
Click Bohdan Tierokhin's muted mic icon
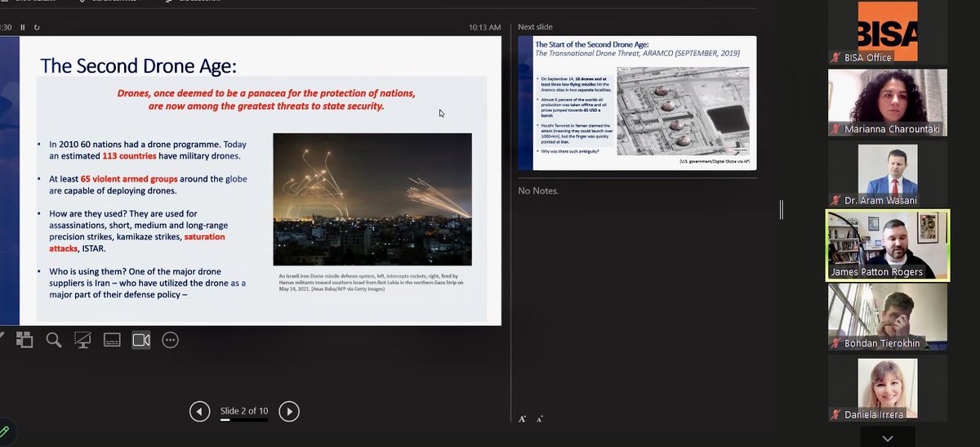(836, 344)
